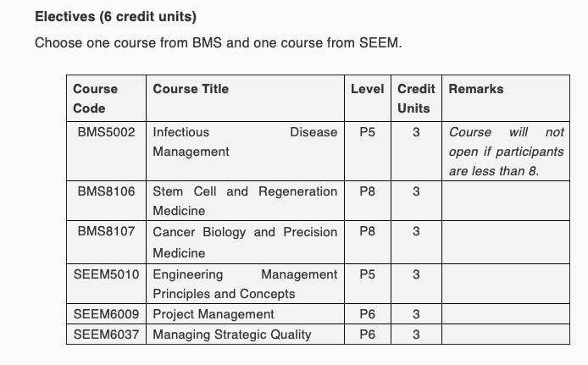This screenshot has width=588, height=365.
Task: Click the P5 level cell for BMS5002
Action: [368, 133]
